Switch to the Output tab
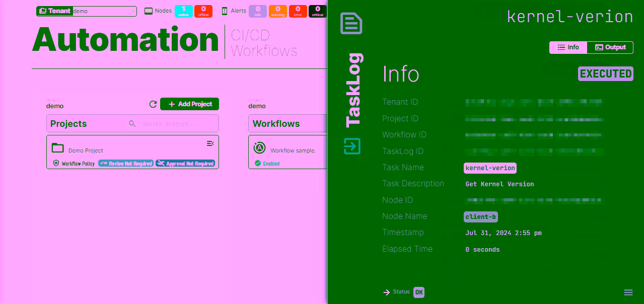Screen dimensions: 644x304 pos(610,47)
